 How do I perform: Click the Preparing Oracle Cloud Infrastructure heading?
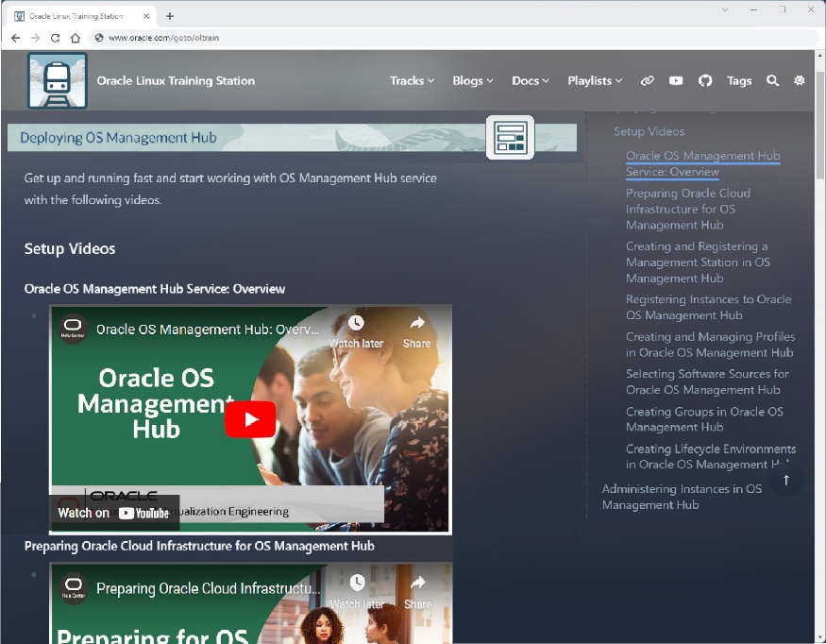199,546
